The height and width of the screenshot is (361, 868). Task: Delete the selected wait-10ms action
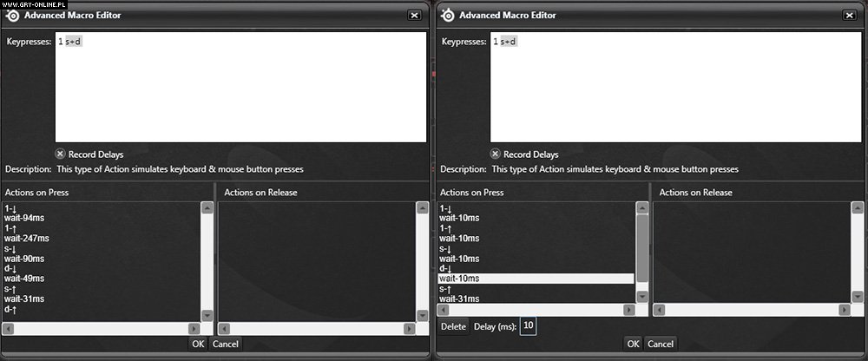[x=453, y=326]
